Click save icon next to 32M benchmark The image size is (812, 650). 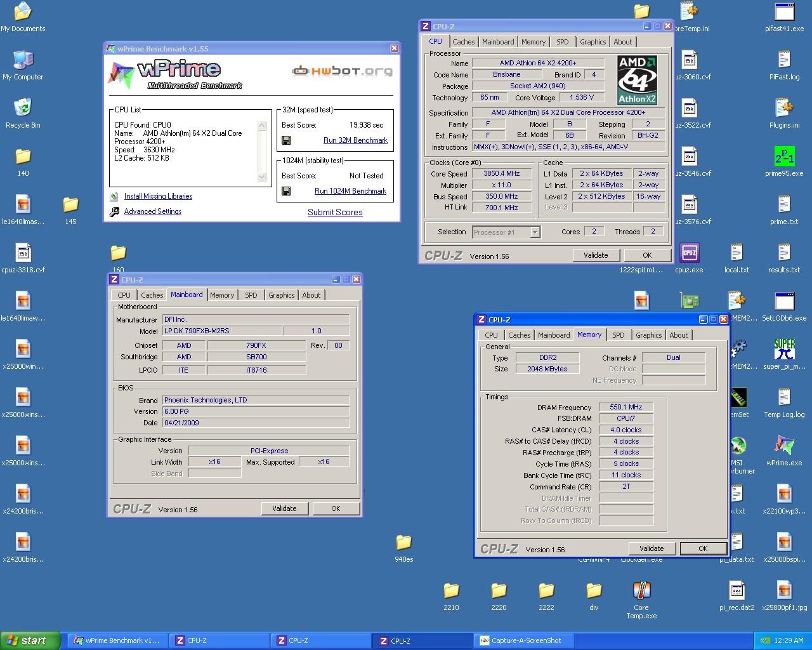click(x=286, y=140)
